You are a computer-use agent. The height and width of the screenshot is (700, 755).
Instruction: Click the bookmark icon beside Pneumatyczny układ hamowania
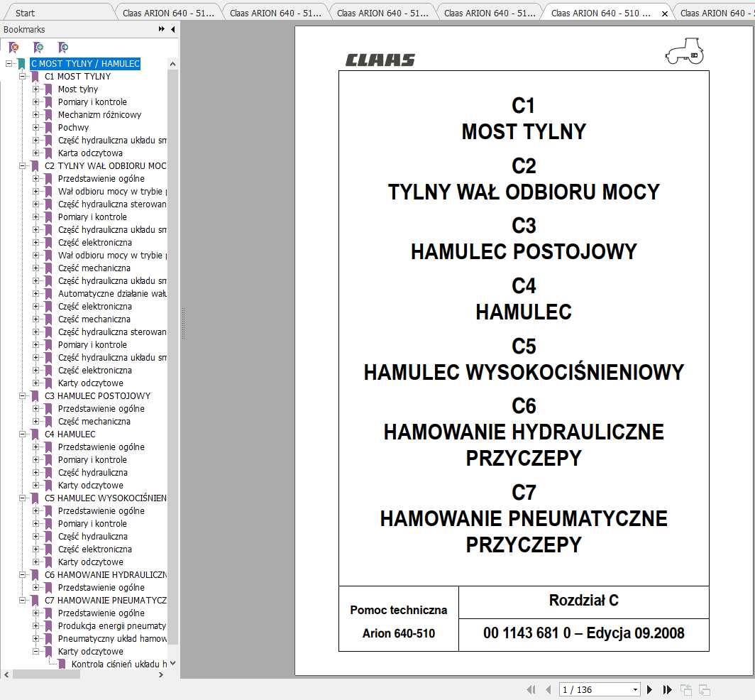[49, 639]
